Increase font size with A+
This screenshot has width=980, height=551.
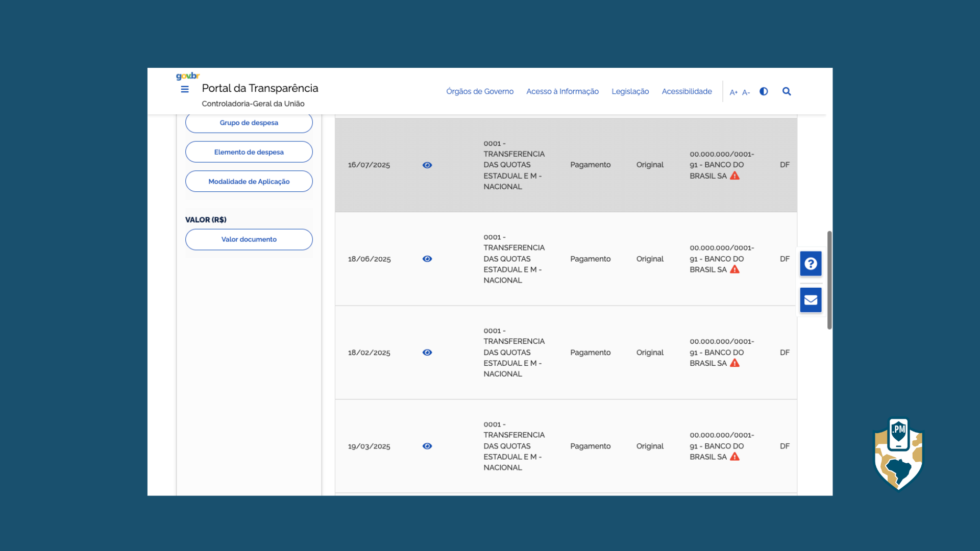733,92
